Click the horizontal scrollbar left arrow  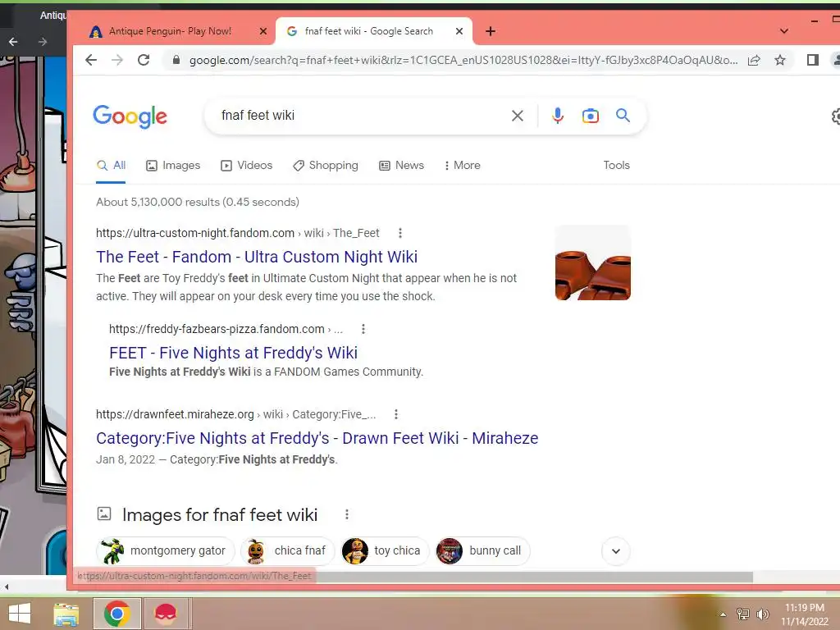click(x=6, y=587)
